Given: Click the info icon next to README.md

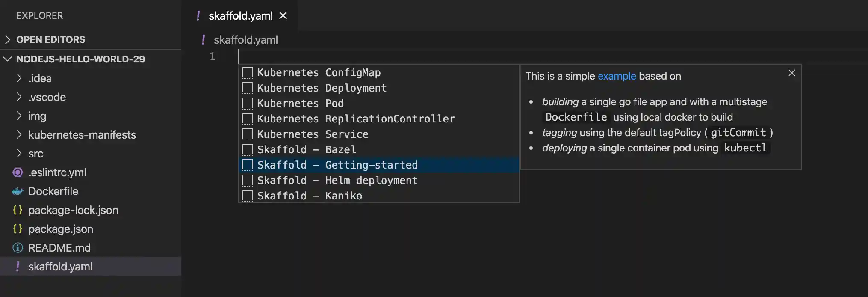Looking at the screenshot, I should pyautogui.click(x=17, y=248).
